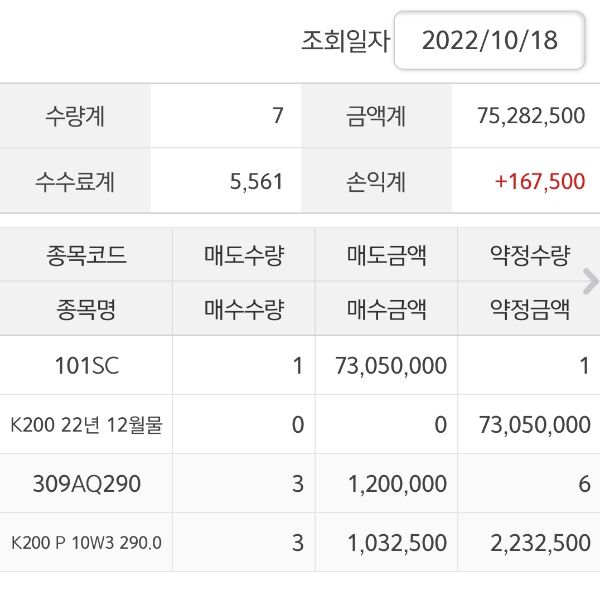
Task: Click the 매수수량 column header
Action: [x=244, y=309]
